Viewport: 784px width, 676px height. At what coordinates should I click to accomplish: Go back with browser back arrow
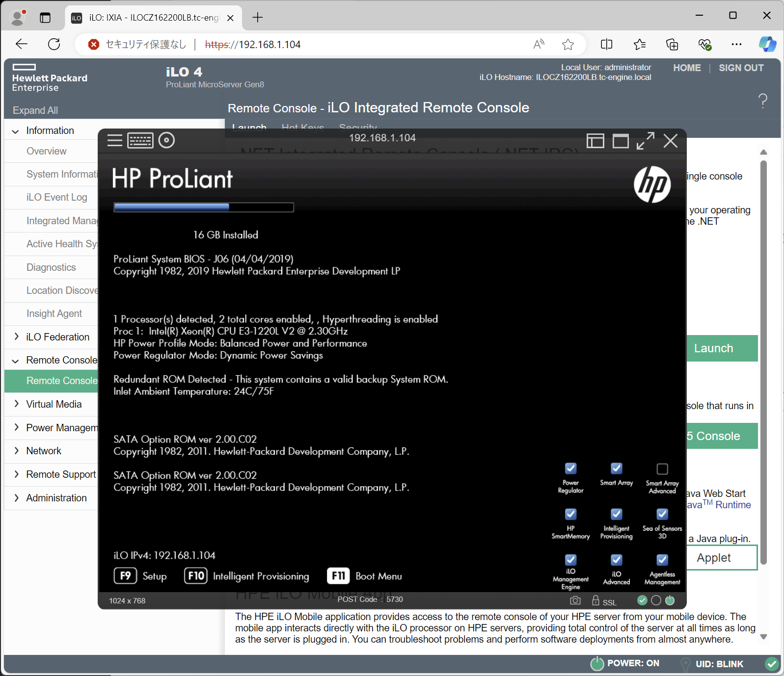(x=22, y=44)
